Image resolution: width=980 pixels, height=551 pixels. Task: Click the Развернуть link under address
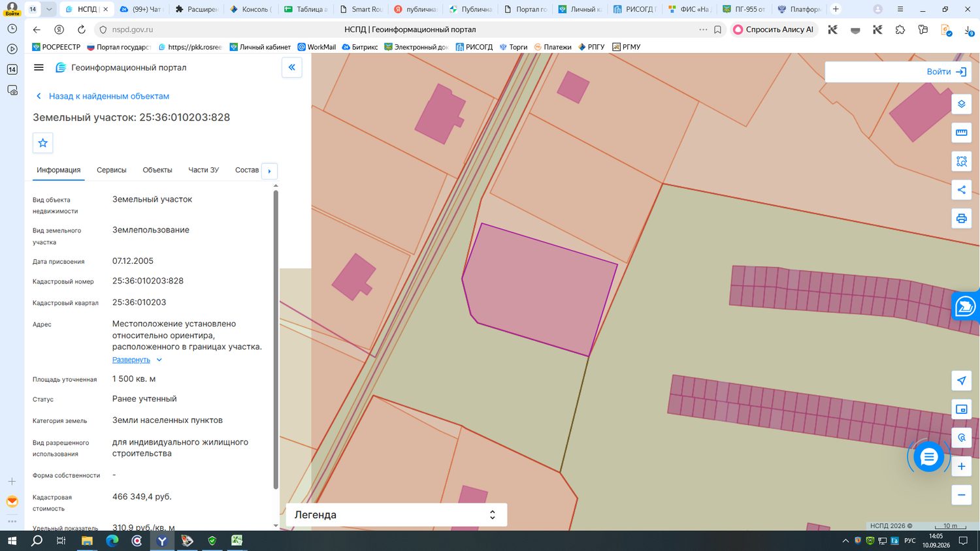(x=131, y=360)
